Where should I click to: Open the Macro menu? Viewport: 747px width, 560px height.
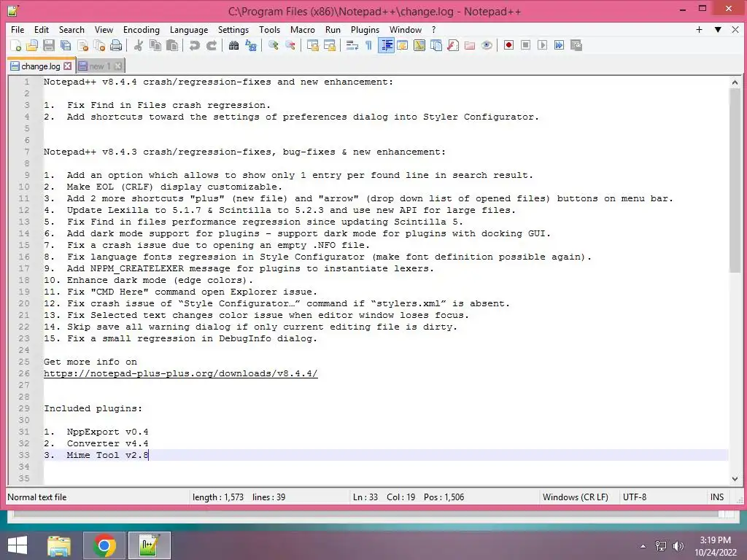303,29
